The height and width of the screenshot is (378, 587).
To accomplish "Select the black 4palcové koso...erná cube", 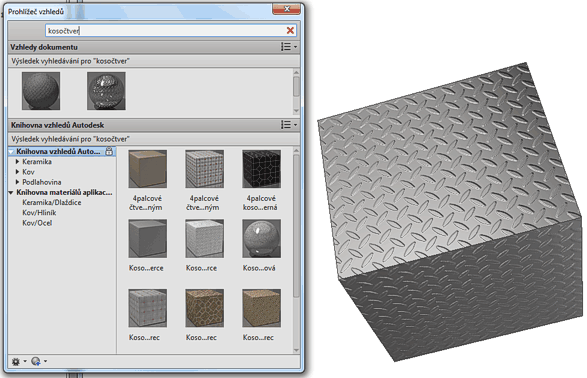I will pyautogui.click(x=261, y=169).
